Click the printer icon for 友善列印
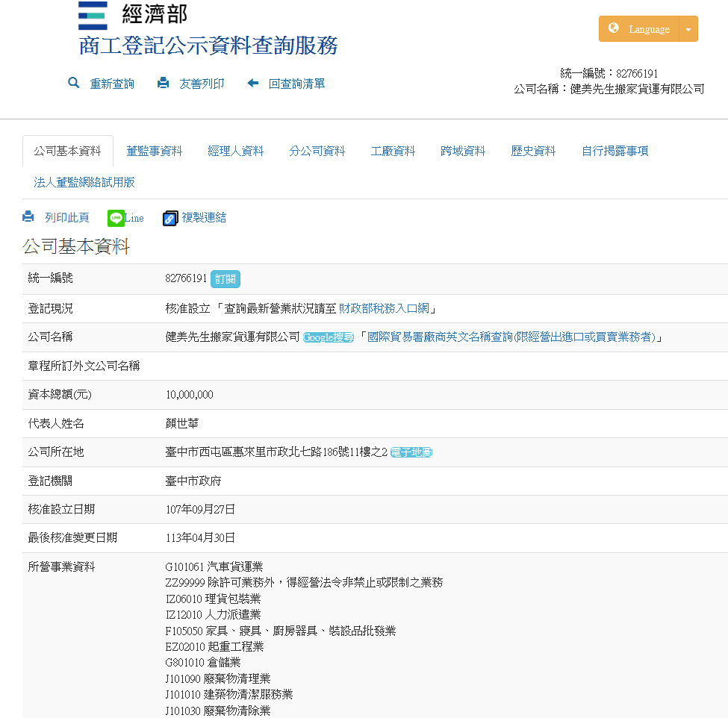The height and width of the screenshot is (718, 728). (163, 83)
